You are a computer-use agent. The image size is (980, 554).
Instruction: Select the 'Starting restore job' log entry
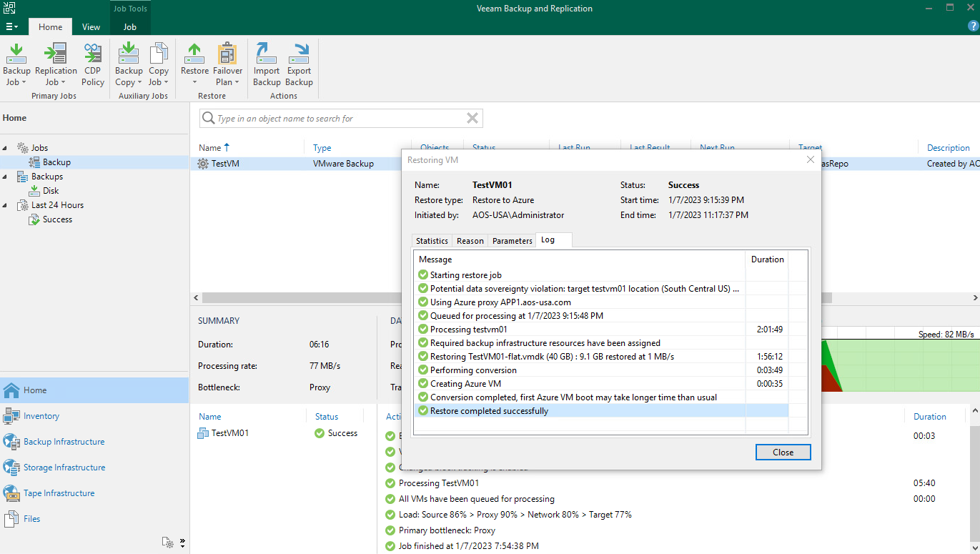pos(601,275)
